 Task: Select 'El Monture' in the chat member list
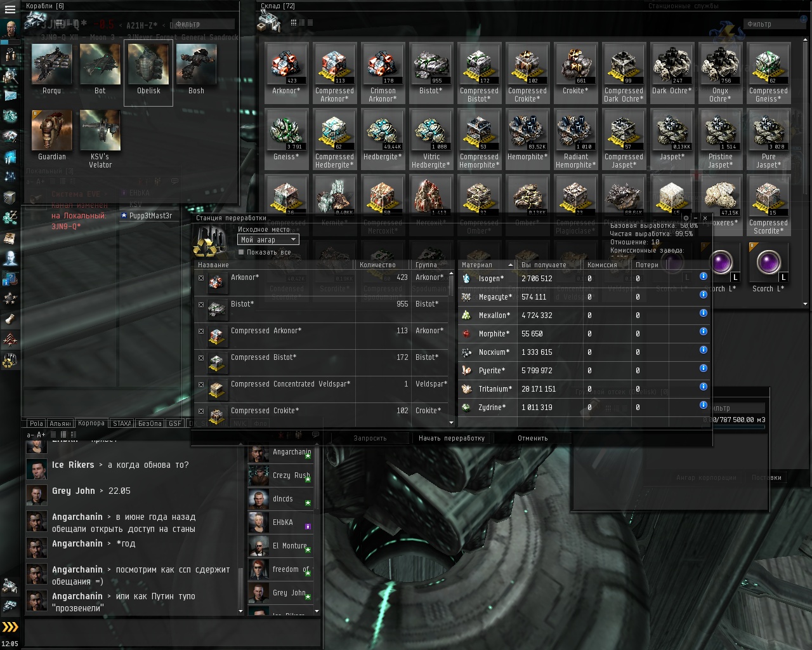280,546
